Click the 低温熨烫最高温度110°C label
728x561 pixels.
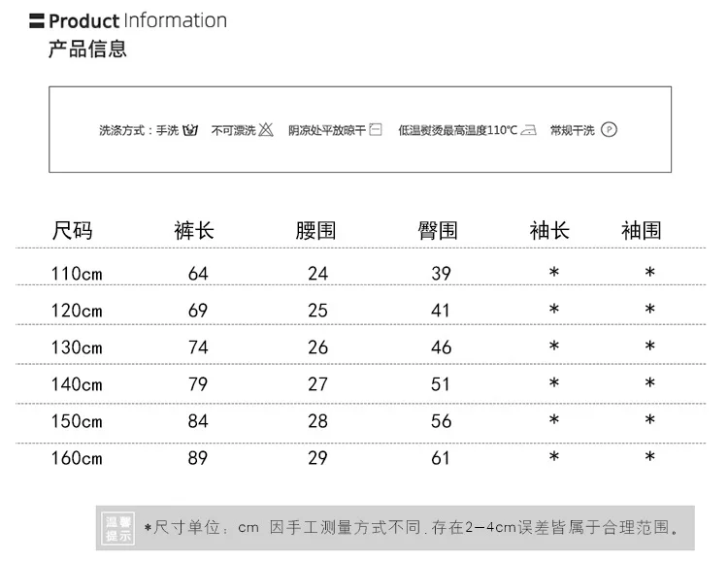(x=458, y=130)
